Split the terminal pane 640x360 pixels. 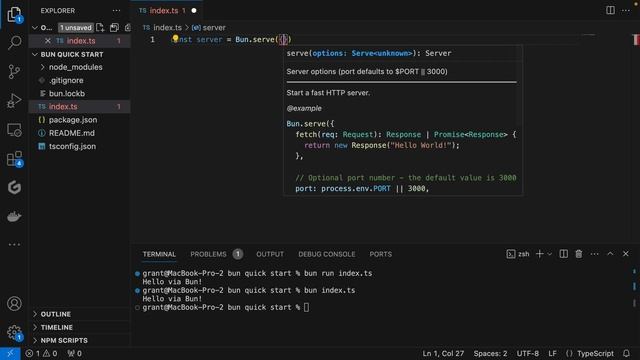564,254
